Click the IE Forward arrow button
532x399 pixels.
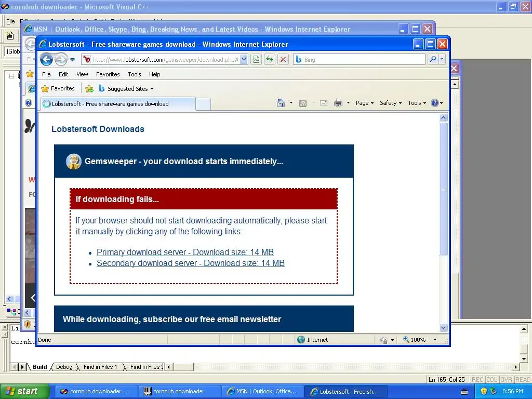61,60
